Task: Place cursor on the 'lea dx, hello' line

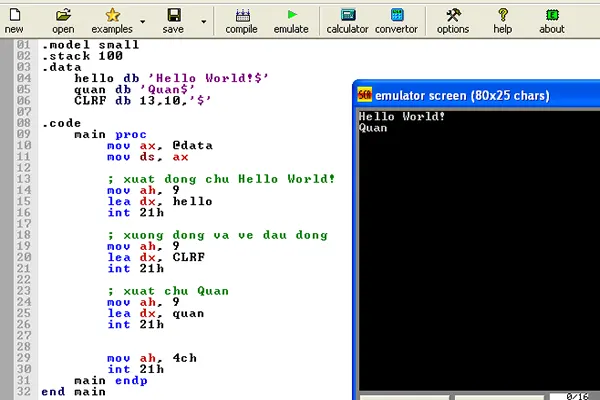Action: [x=159, y=201]
